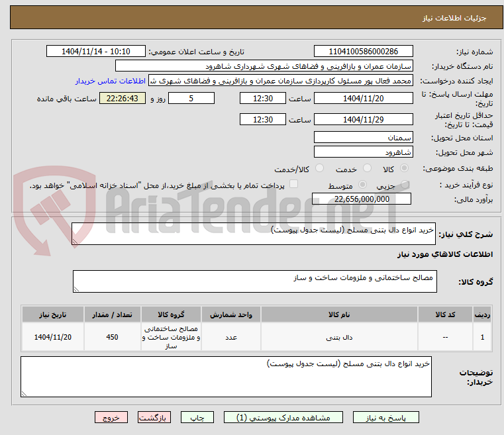Screen dimensions: 504x435
Task: Click the countdown timer 22:26:43
Action: 122,98
